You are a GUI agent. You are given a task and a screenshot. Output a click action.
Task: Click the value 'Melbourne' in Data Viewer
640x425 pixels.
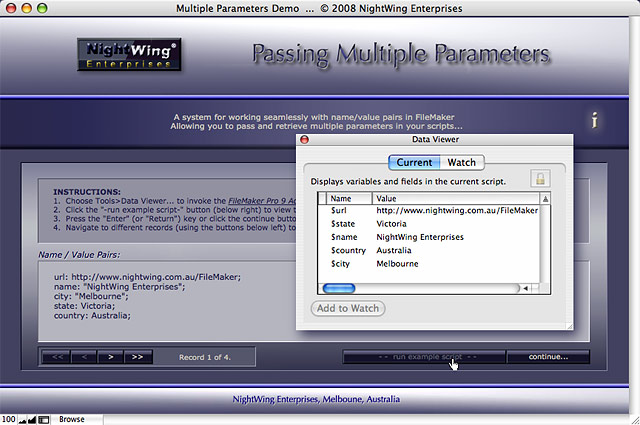coord(397,264)
